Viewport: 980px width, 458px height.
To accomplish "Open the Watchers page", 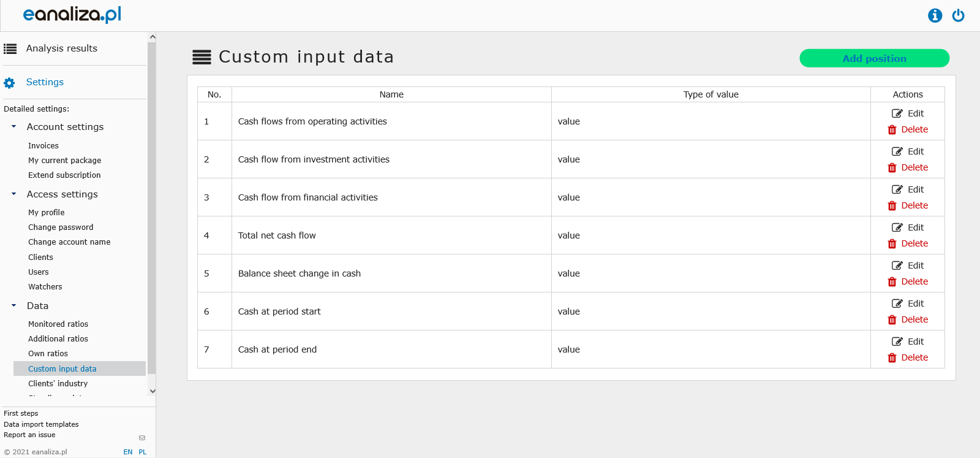I will pyautogui.click(x=45, y=287).
